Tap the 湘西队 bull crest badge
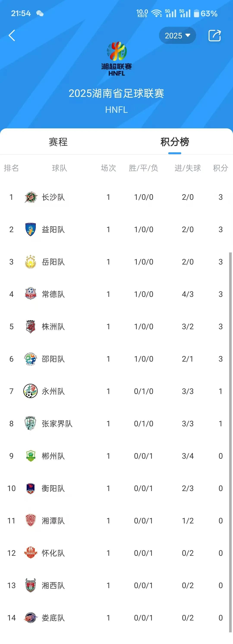233x644 pixels. [x=31, y=585]
